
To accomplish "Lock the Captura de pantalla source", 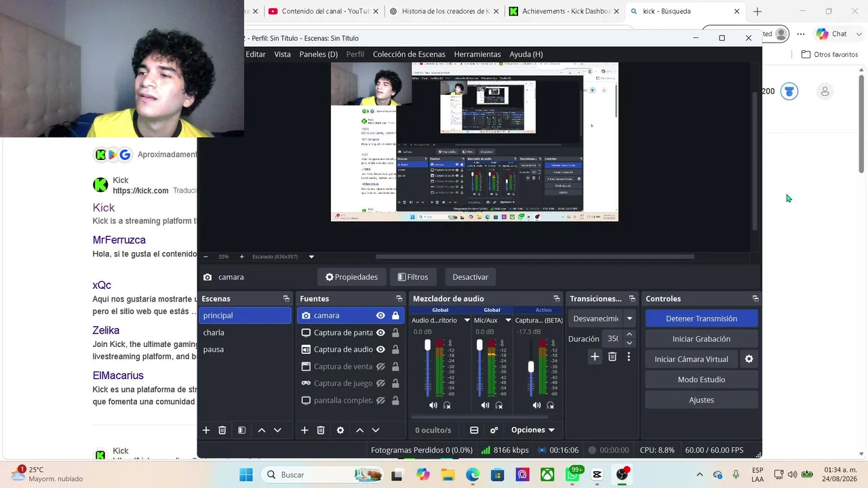I will pyautogui.click(x=395, y=333).
